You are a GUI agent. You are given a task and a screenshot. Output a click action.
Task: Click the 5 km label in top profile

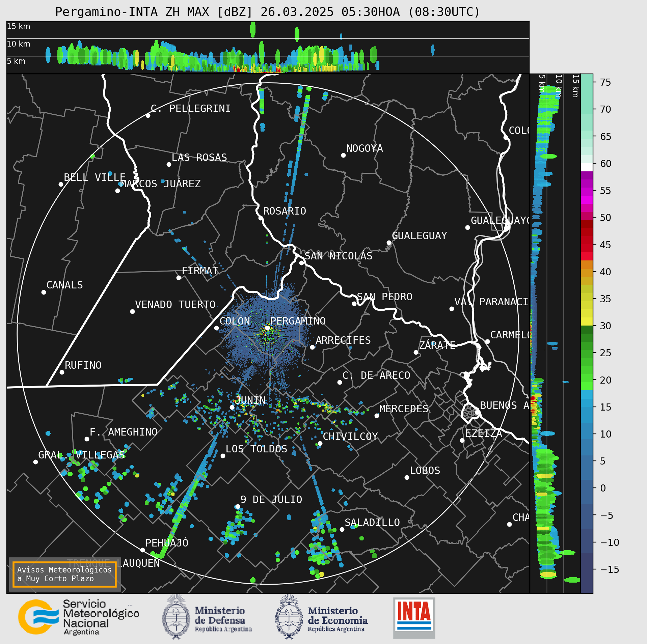16,61
